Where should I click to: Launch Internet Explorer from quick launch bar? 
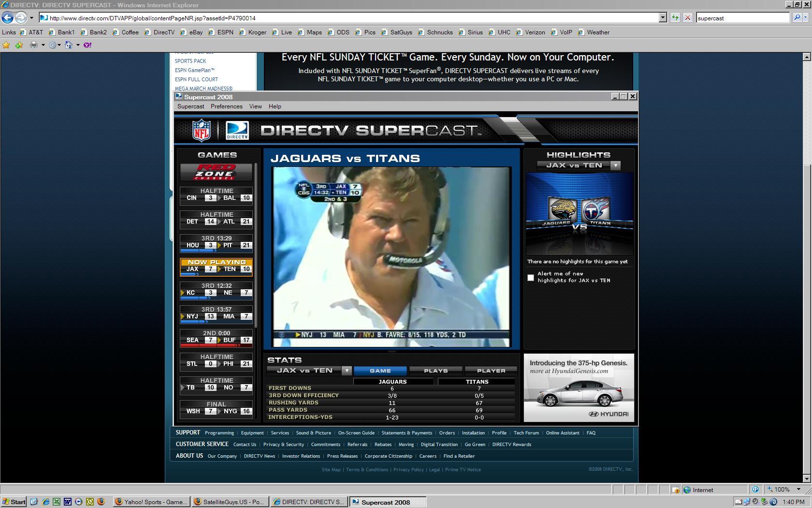[x=45, y=502]
